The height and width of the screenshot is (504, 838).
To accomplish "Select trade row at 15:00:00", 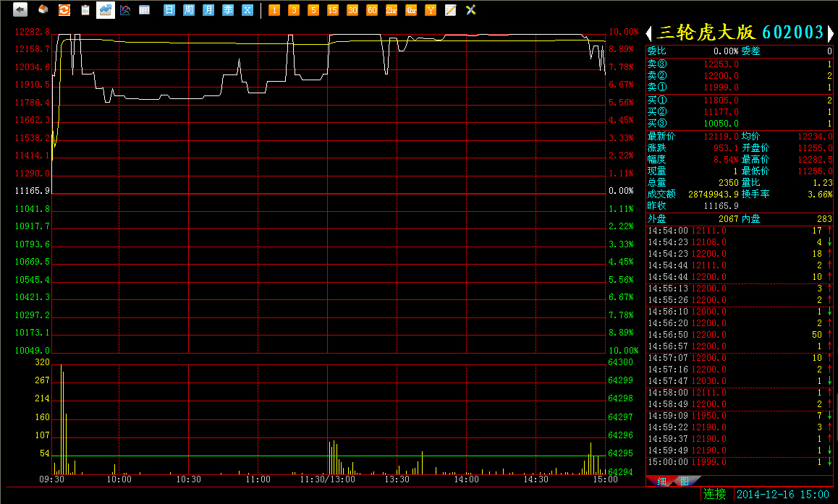I will point(740,462).
